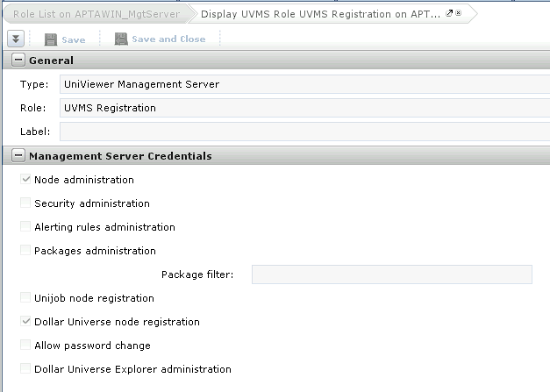The width and height of the screenshot is (550, 392).
Task: Select the Display UVMS Role UVMS Registration tab
Action: click(x=320, y=14)
